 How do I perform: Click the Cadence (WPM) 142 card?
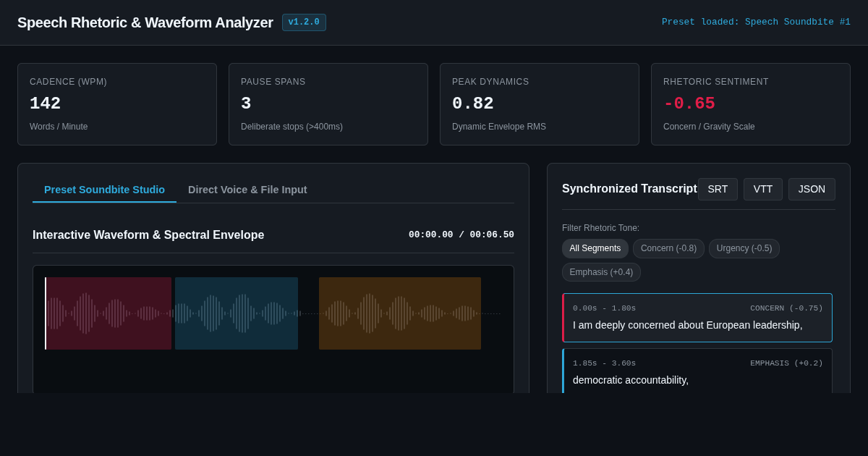point(117,104)
